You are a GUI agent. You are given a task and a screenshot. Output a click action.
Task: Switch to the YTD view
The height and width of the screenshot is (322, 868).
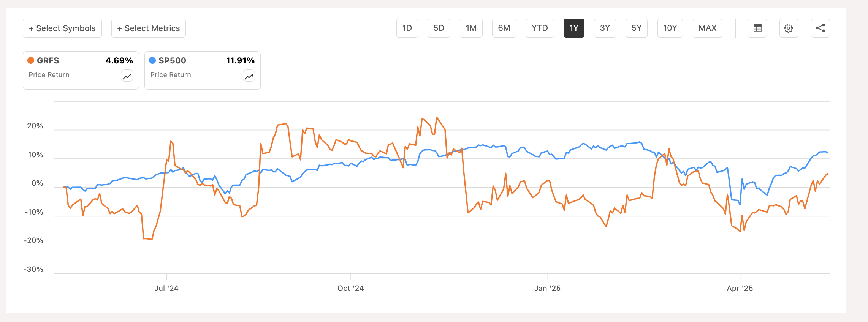click(540, 28)
